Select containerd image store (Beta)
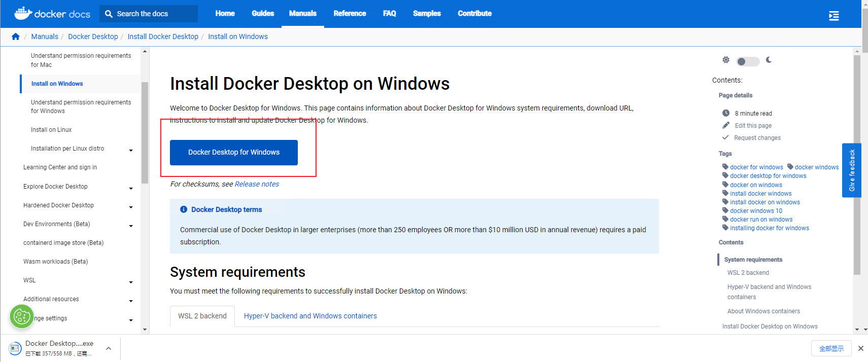The image size is (868, 362). (x=63, y=243)
